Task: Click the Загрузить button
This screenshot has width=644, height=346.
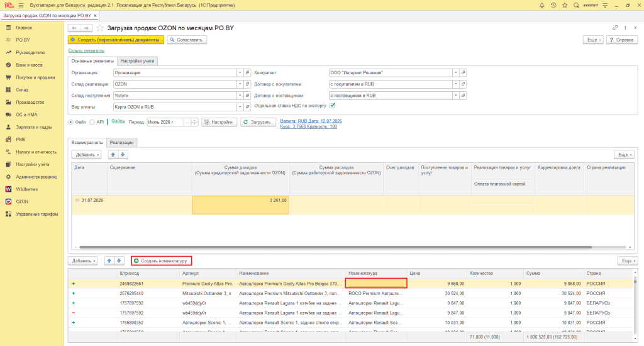Action: click(257, 122)
